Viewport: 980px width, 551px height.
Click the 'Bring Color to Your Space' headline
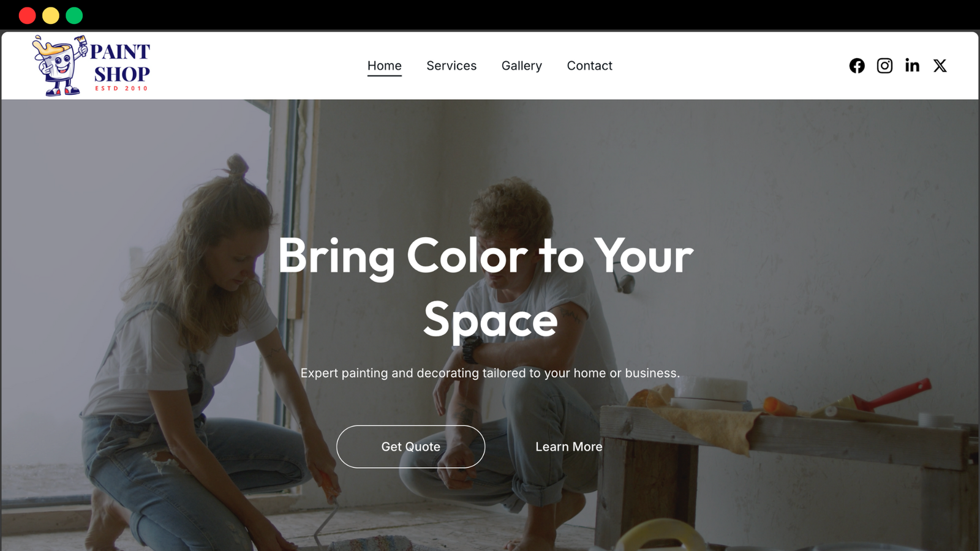[x=486, y=288]
